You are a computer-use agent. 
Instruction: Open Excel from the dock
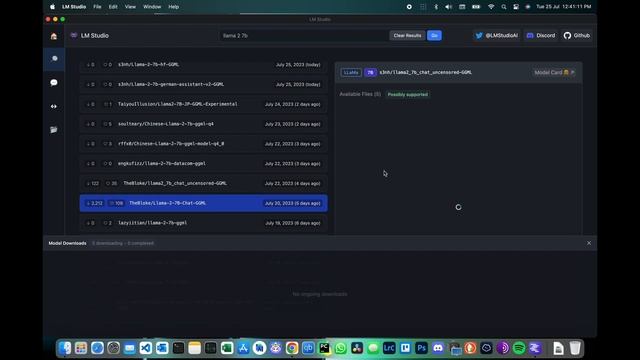click(227, 348)
